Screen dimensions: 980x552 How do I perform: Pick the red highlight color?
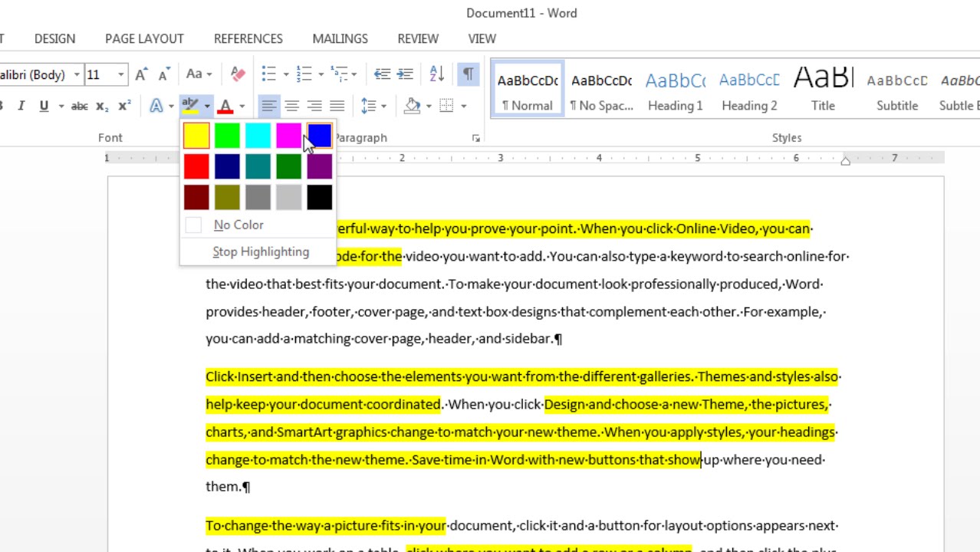pyautogui.click(x=196, y=166)
